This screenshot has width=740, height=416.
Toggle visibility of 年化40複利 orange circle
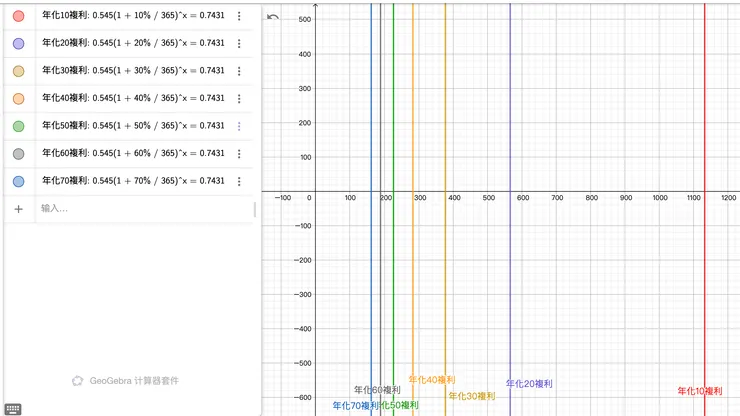click(18, 99)
